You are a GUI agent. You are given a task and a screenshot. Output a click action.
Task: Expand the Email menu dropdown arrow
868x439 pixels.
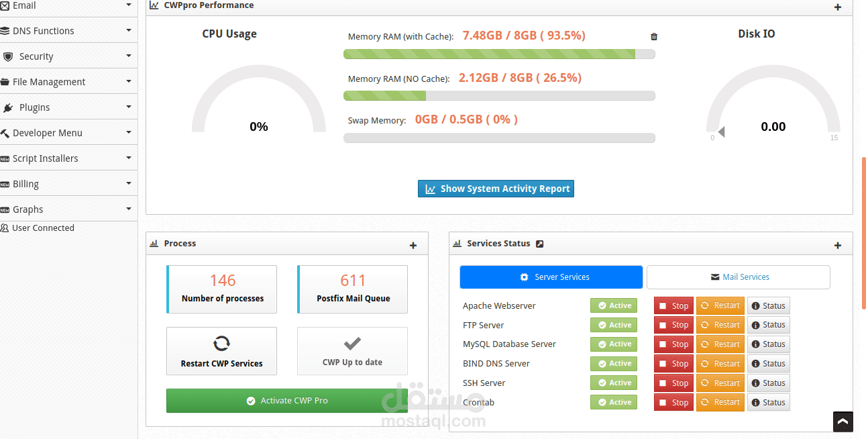(129, 5)
